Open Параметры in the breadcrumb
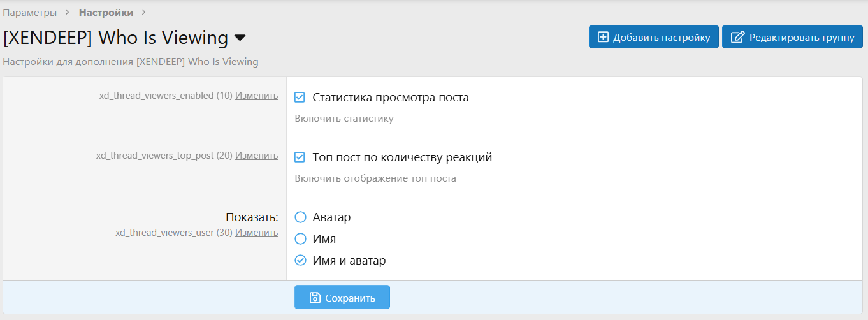This screenshot has height=320, width=868. tap(29, 12)
